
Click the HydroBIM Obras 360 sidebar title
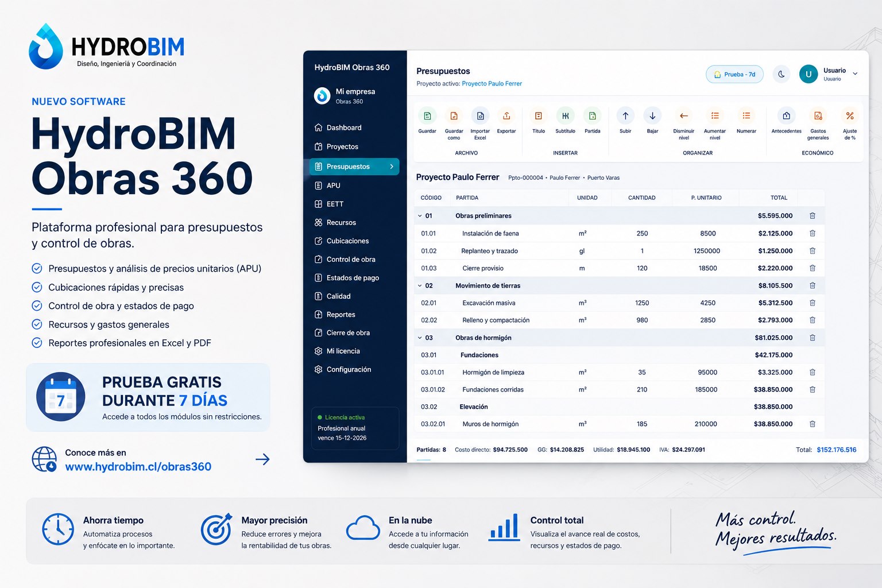point(352,67)
